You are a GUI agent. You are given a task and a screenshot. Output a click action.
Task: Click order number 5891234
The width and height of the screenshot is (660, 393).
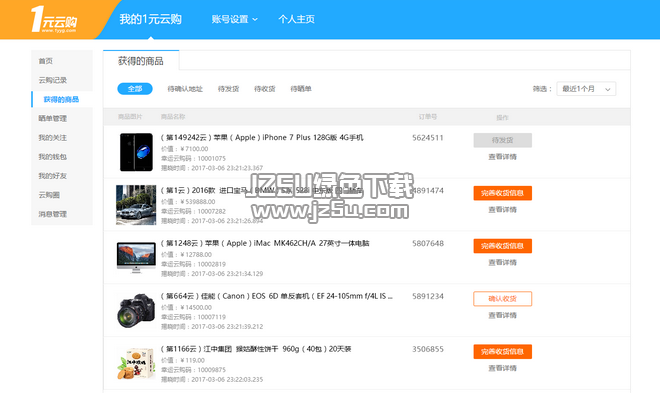pyautogui.click(x=428, y=297)
